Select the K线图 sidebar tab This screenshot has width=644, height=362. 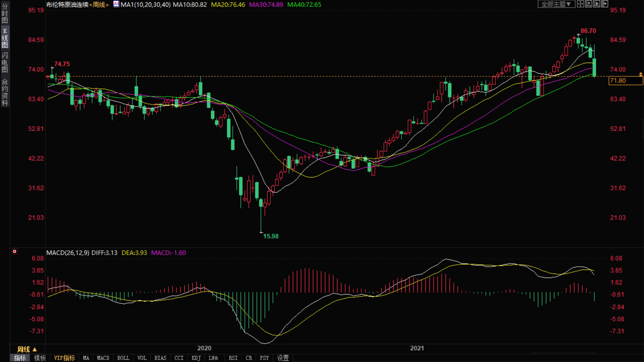click(5, 38)
